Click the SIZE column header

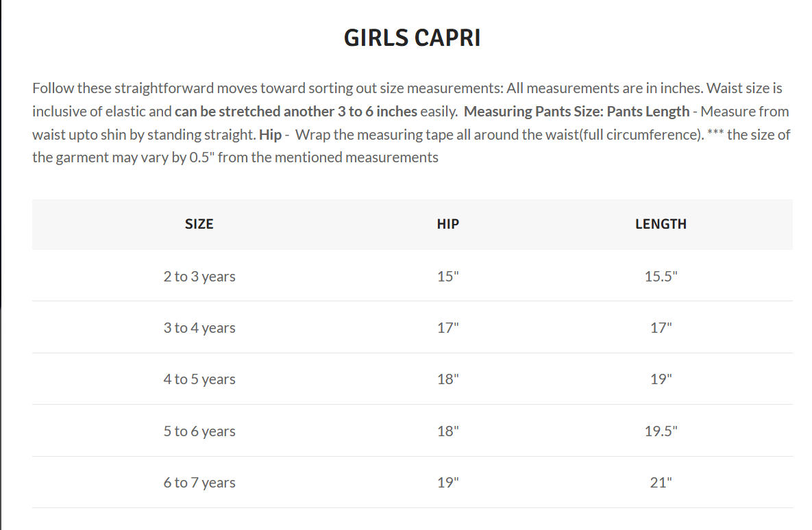coord(199,224)
